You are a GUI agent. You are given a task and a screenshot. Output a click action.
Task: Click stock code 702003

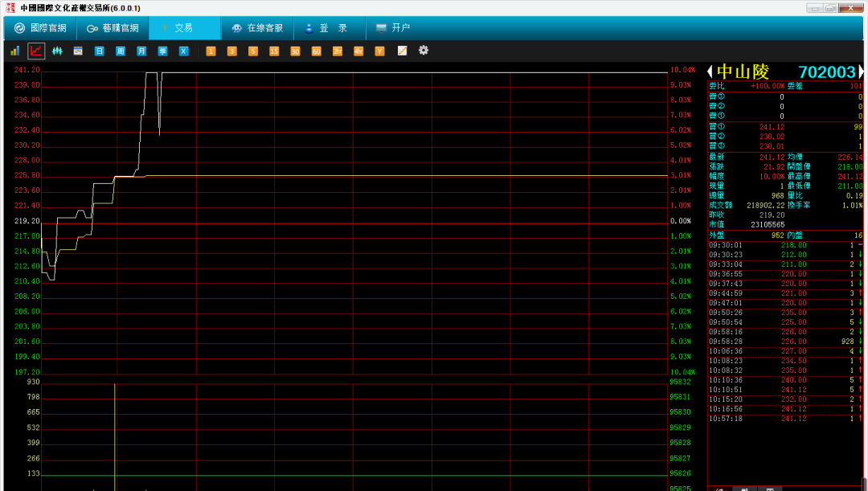click(827, 72)
